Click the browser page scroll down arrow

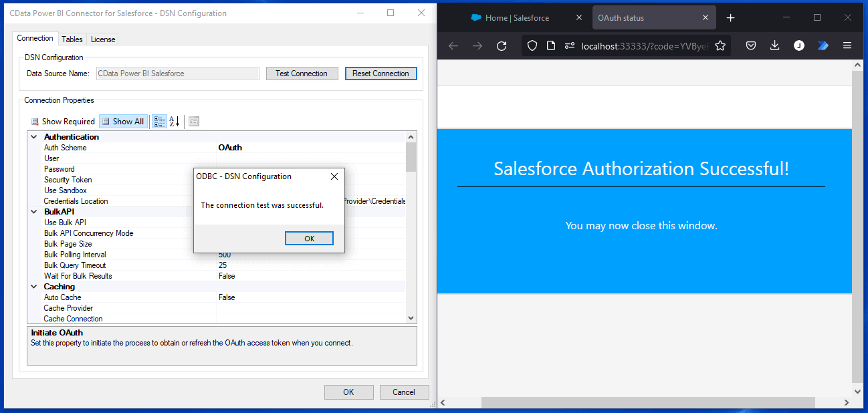859,391
